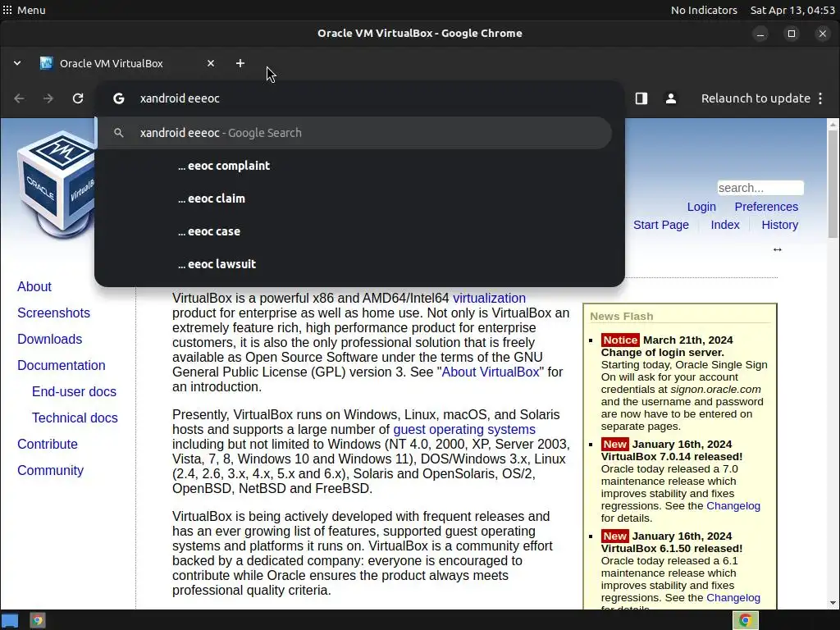Click the magnifier icon in search suggestion
Screen dimensions: 840x630
tap(119, 133)
